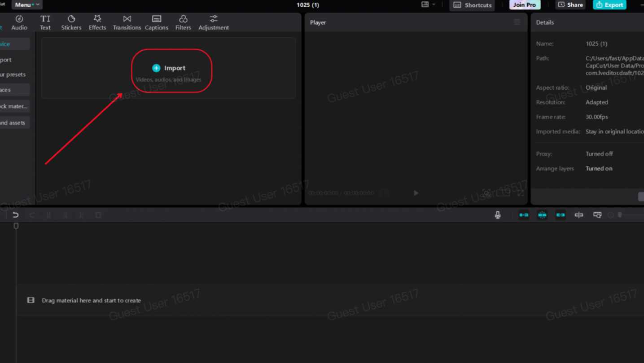Open the Audio media tab
The width and height of the screenshot is (644, 363).
click(19, 22)
